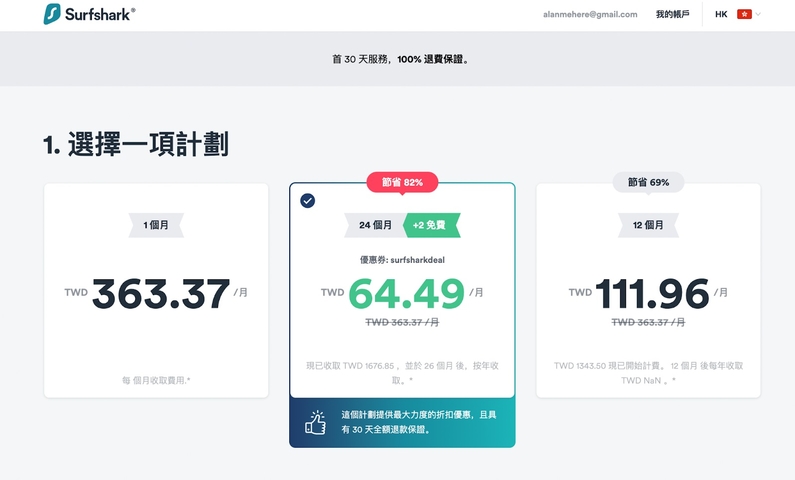Click the 1. 選擇一項計劃 heading
The image size is (795, 480).
point(136,144)
